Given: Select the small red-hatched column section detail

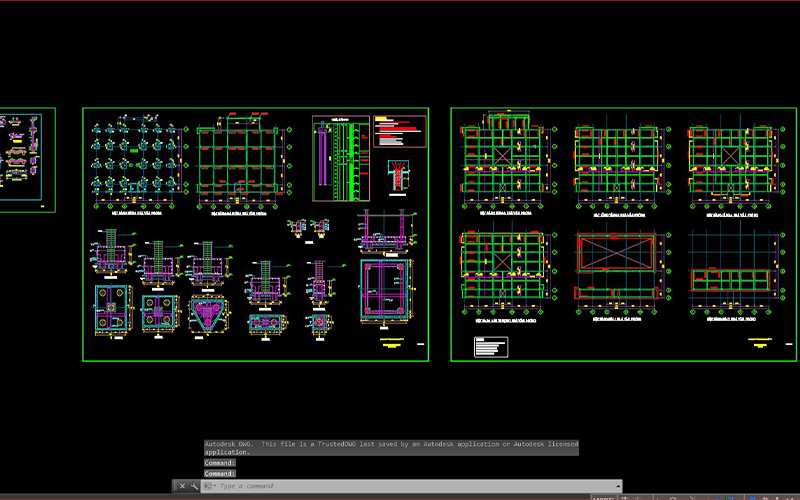Looking at the screenshot, I should (x=399, y=174).
